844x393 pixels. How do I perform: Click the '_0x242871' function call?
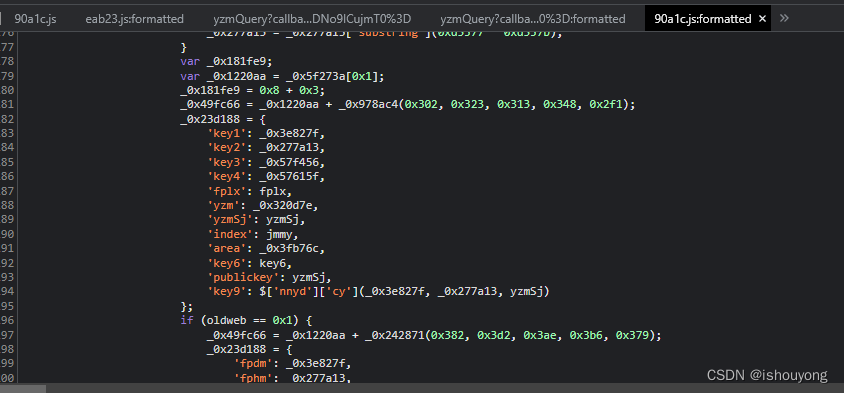point(395,335)
